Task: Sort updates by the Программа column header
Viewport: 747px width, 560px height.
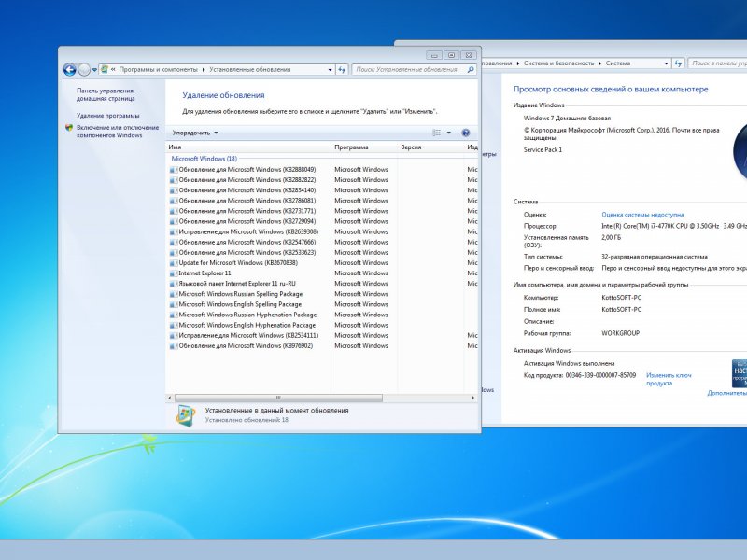Action: click(x=364, y=147)
